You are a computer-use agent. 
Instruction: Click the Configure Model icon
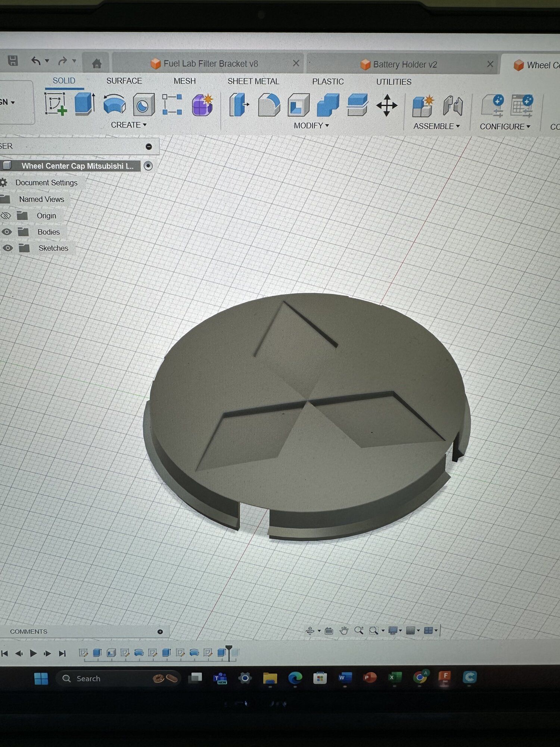click(492, 106)
